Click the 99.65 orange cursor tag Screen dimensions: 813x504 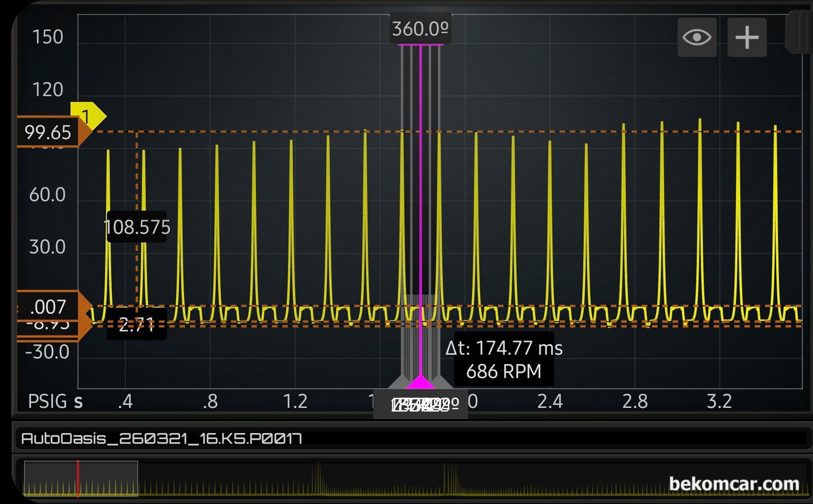48,132
